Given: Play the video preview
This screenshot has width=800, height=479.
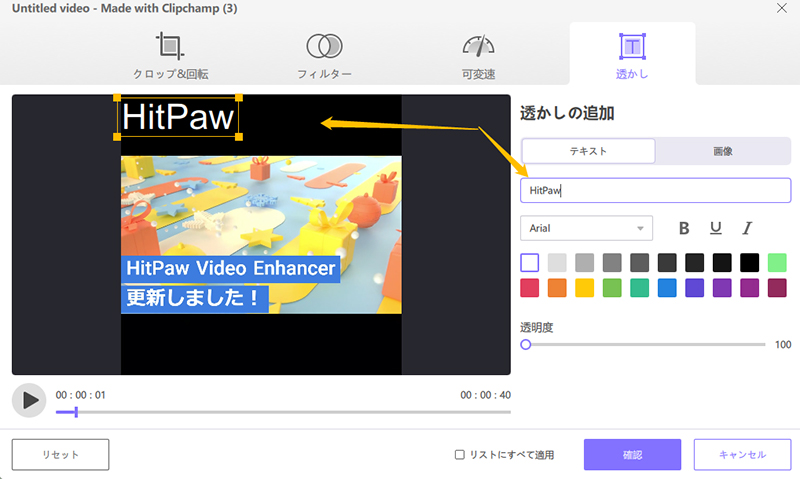Looking at the screenshot, I should [x=29, y=400].
